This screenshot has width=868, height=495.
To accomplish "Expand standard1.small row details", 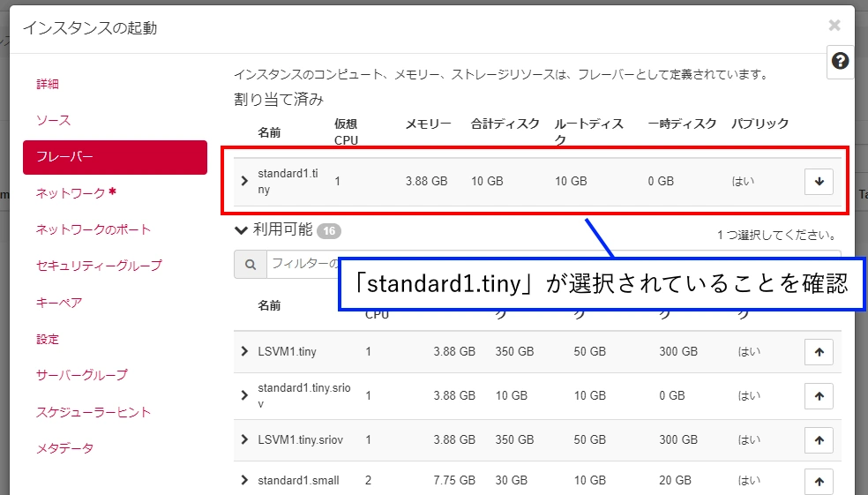I will 244,481.
